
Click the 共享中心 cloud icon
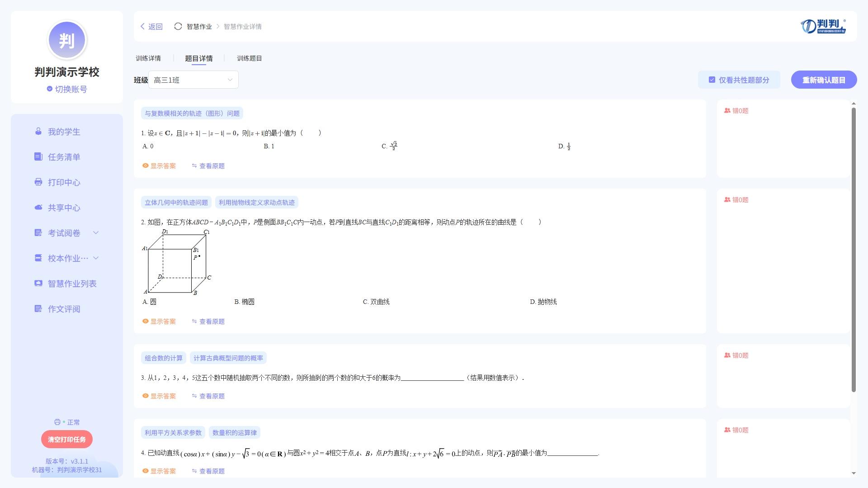[x=38, y=208]
